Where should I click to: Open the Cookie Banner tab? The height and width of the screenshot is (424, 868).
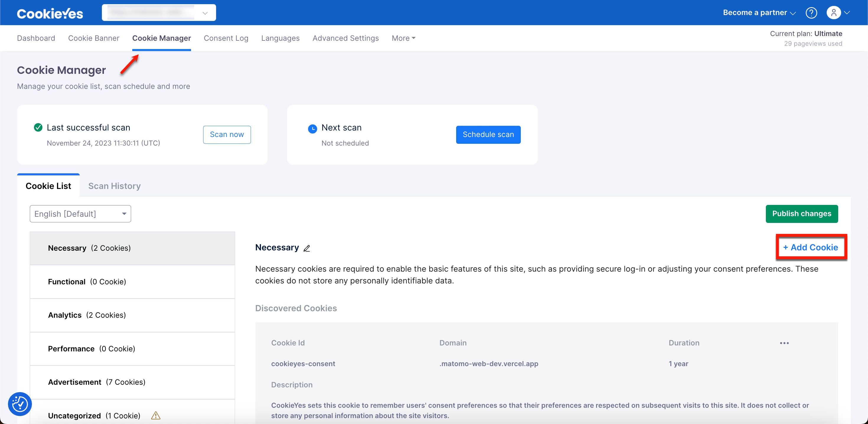pos(94,38)
